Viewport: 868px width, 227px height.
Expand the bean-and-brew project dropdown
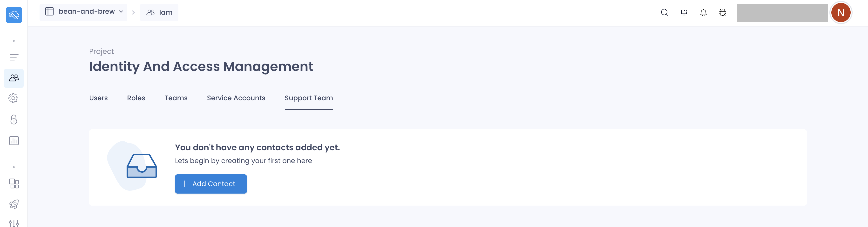pos(84,12)
